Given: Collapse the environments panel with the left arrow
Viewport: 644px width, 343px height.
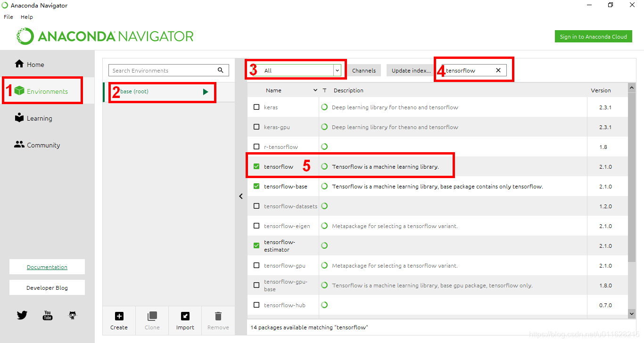Looking at the screenshot, I should tap(241, 196).
